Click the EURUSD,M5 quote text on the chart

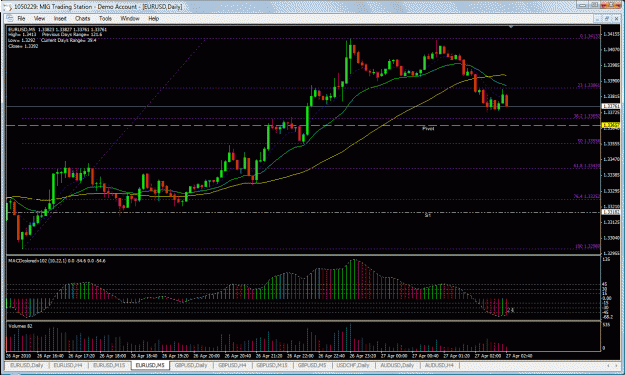coord(57,29)
